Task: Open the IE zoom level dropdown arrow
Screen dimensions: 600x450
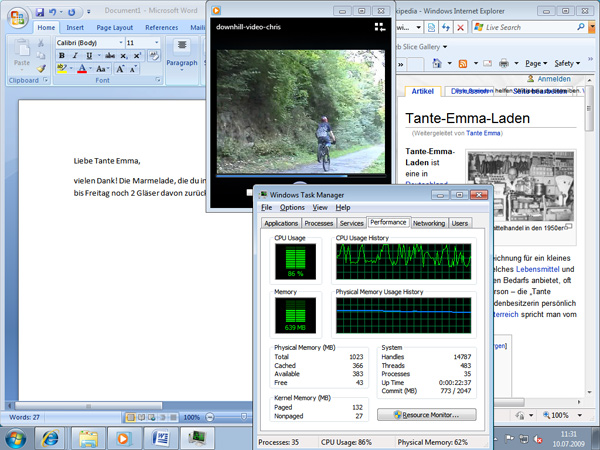Action: 580,416
